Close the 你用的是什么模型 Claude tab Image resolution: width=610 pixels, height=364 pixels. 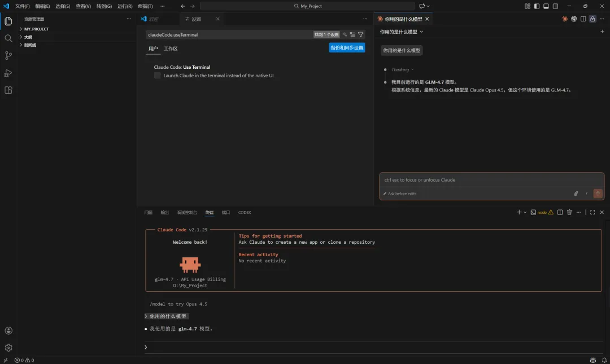pyautogui.click(x=427, y=19)
